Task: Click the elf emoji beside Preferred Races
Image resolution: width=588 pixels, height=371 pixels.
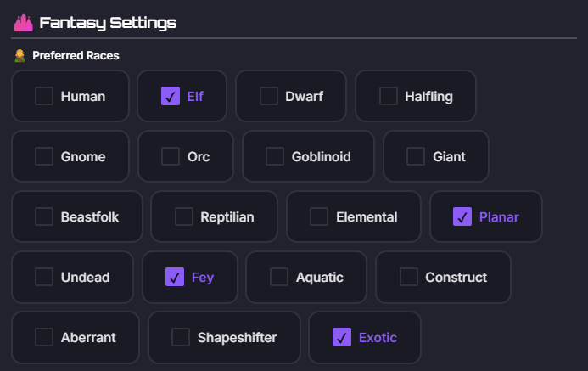Action: pyautogui.click(x=20, y=55)
